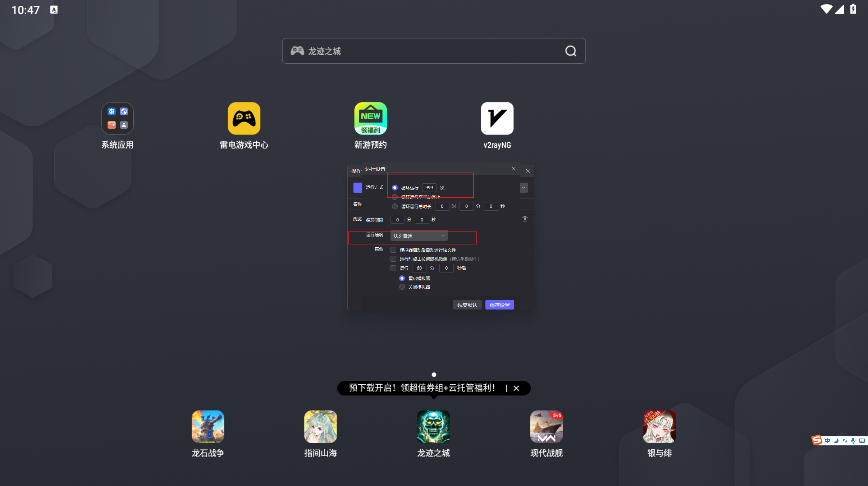Image resolution: width=868 pixels, height=486 pixels.
Task: Enable 模拟器启动后自动运行该文件 checkbox
Action: (x=393, y=250)
